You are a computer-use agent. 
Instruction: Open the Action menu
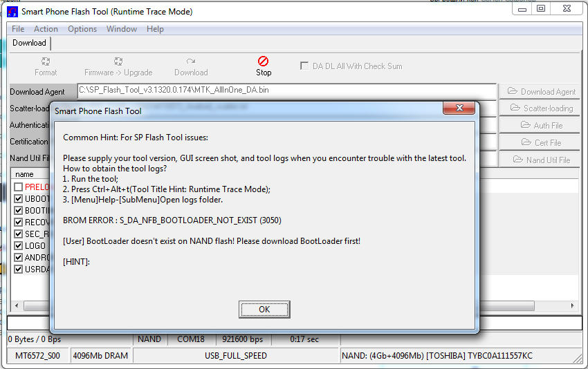(46, 29)
